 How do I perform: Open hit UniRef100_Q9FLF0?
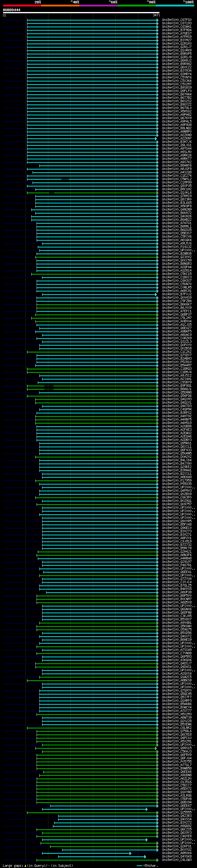177,91
